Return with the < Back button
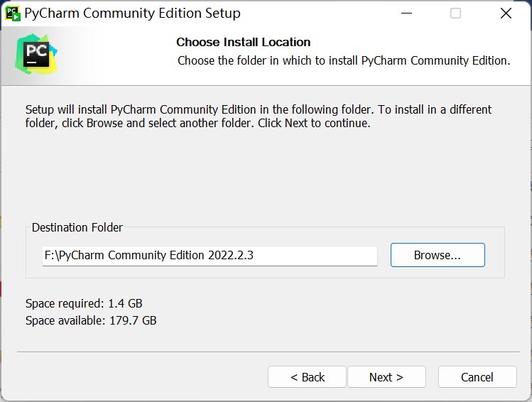 coord(307,377)
